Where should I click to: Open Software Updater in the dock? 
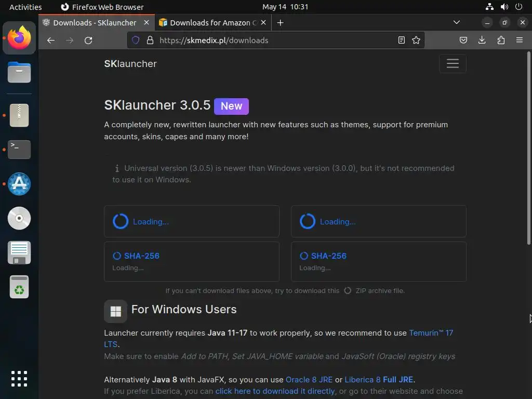(19, 184)
